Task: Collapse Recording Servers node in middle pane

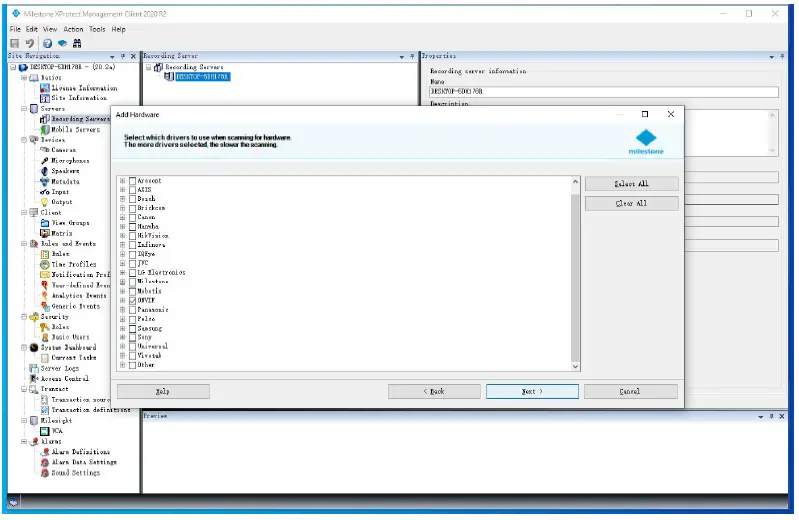Action: pos(148,67)
